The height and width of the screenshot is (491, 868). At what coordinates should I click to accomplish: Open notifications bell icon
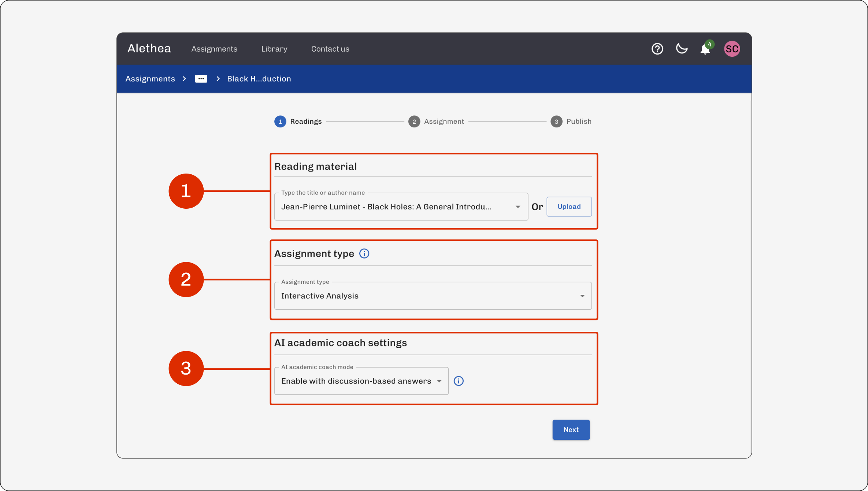tap(705, 49)
